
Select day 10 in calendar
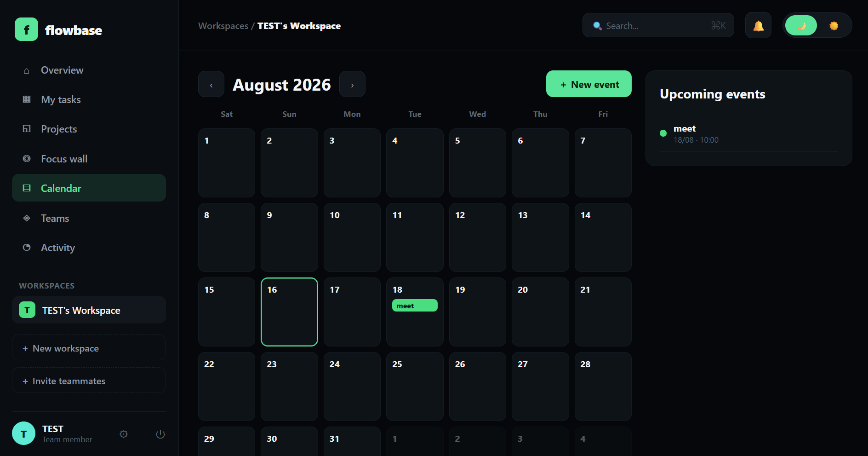352,237
